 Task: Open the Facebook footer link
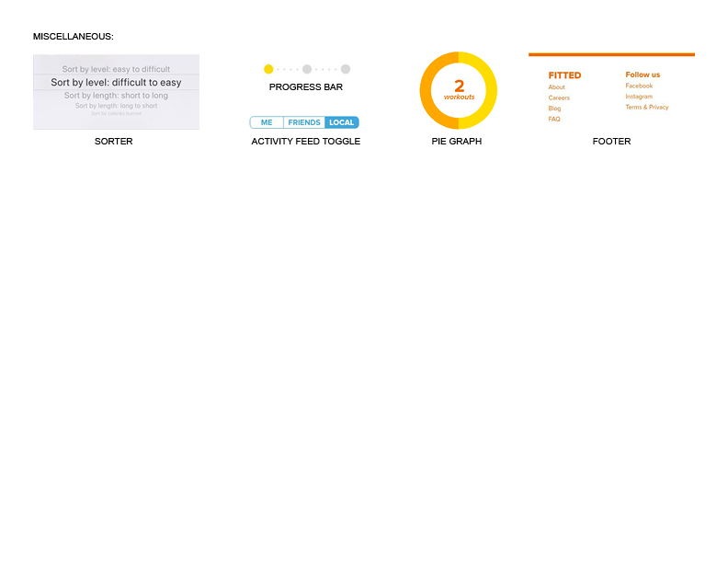click(639, 86)
